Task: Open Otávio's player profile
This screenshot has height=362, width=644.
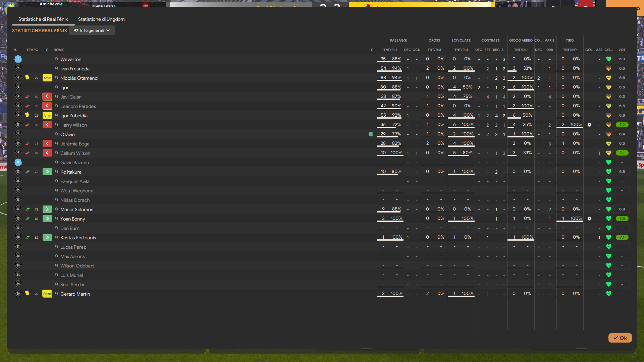Action: [x=67, y=134]
